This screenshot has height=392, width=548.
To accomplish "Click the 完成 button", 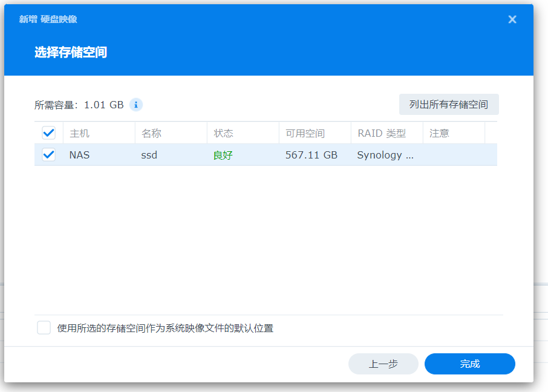I will pyautogui.click(x=470, y=364).
